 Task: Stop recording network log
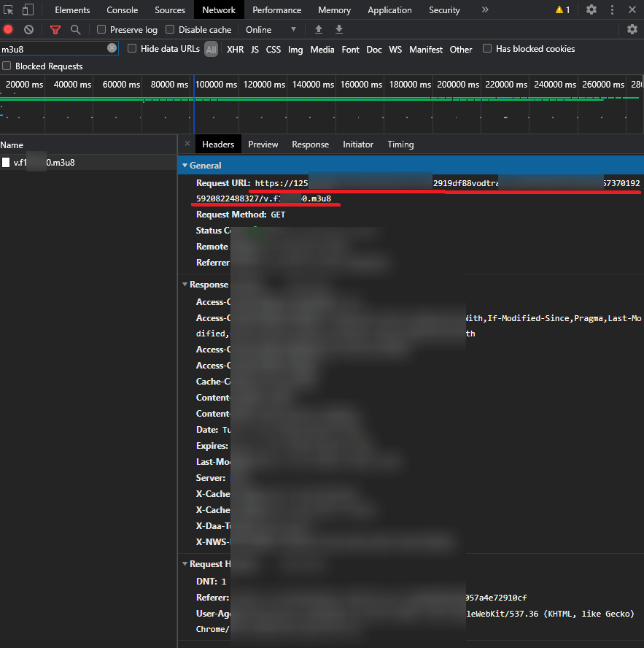coord(8,29)
